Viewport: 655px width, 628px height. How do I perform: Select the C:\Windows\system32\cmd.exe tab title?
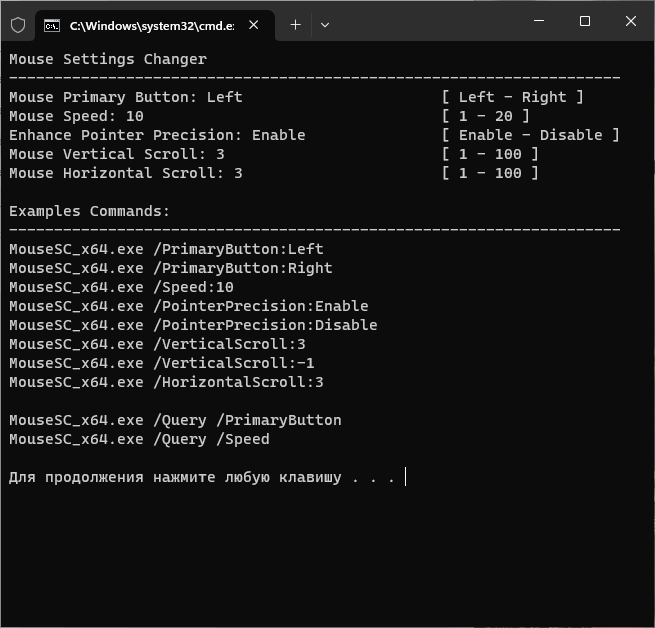[x=151, y=25]
